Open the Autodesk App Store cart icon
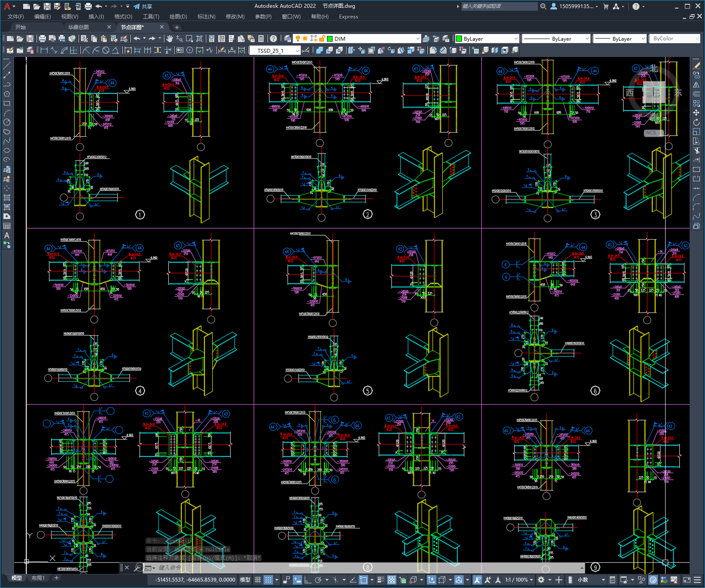 (x=606, y=6)
